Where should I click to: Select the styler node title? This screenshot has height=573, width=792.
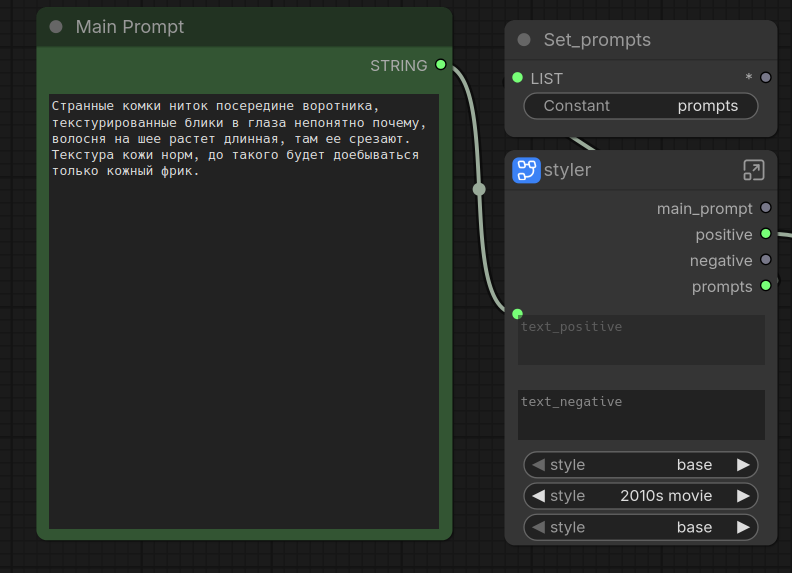tap(567, 170)
